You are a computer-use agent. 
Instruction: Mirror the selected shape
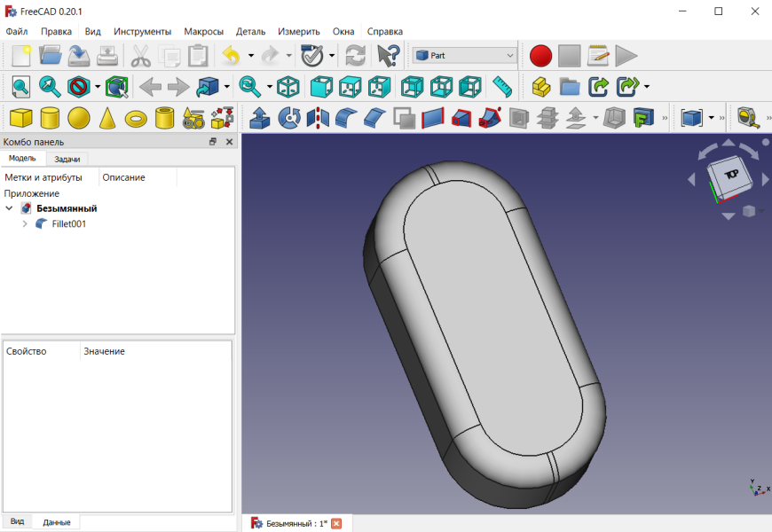click(x=318, y=118)
